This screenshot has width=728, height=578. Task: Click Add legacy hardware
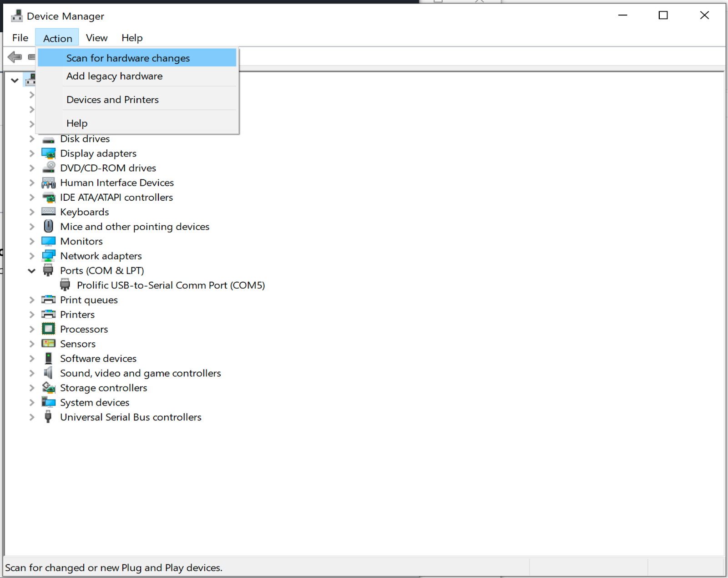pos(114,76)
